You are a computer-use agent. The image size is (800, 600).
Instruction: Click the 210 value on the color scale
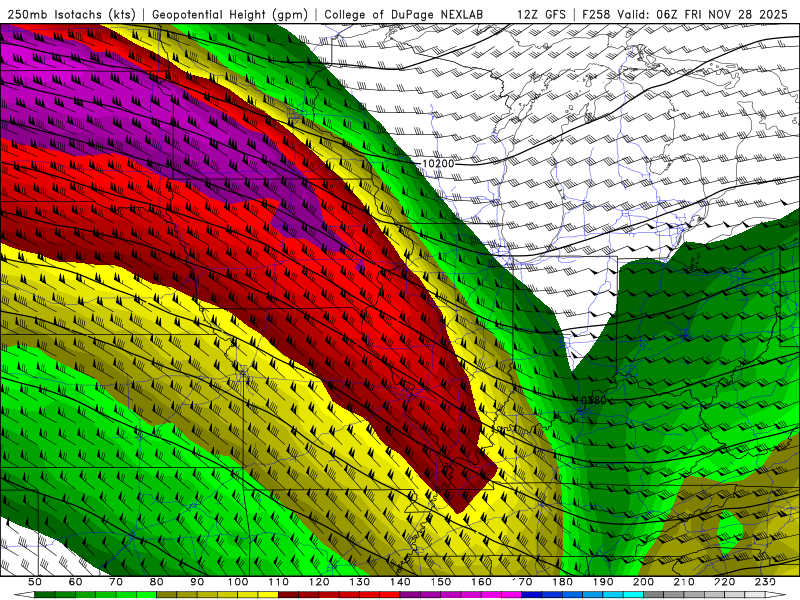click(684, 582)
